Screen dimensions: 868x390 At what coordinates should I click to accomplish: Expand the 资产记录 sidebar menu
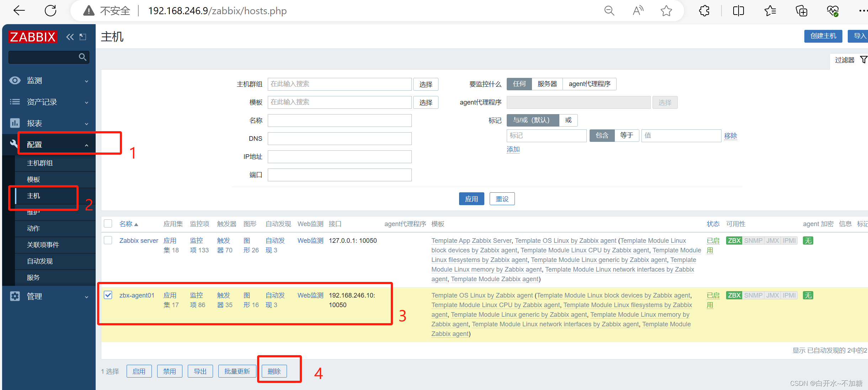pos(49,102)
